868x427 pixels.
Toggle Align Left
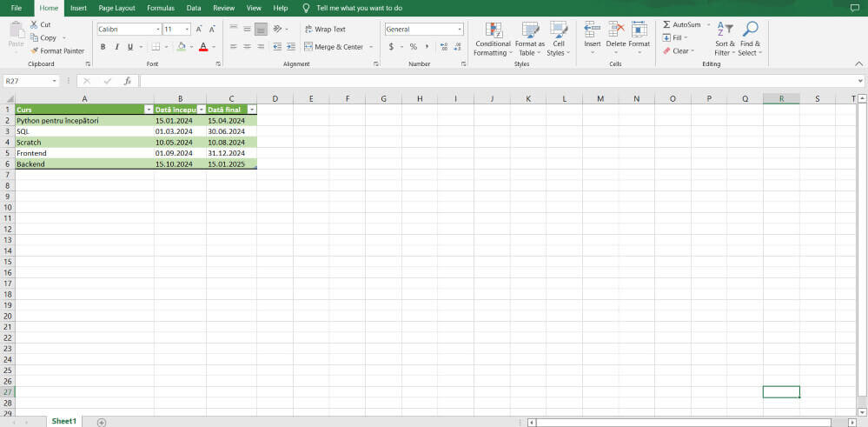tap(234, 47)
